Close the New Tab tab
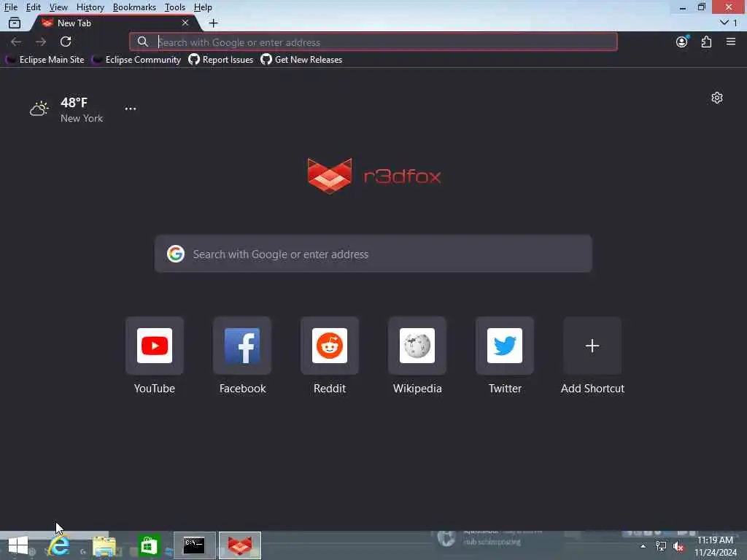This screenshot has height=560, width=747. 185,23
